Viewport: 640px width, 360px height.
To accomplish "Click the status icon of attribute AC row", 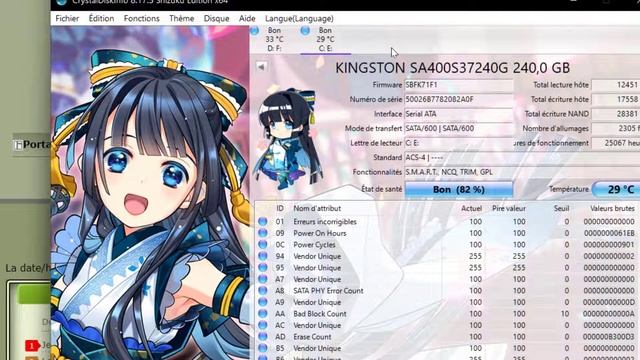I will 263,325.
